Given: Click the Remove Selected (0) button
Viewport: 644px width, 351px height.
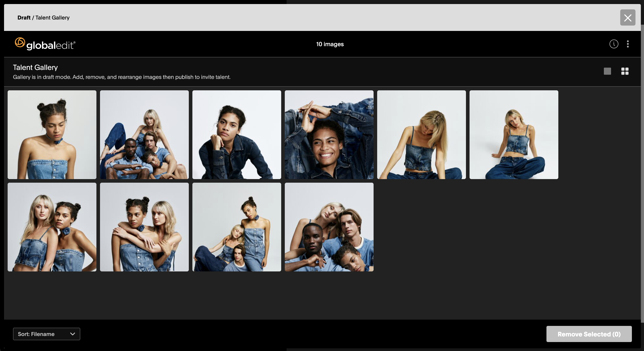Looking at the screenshot, I should click(x=589, y=334).
